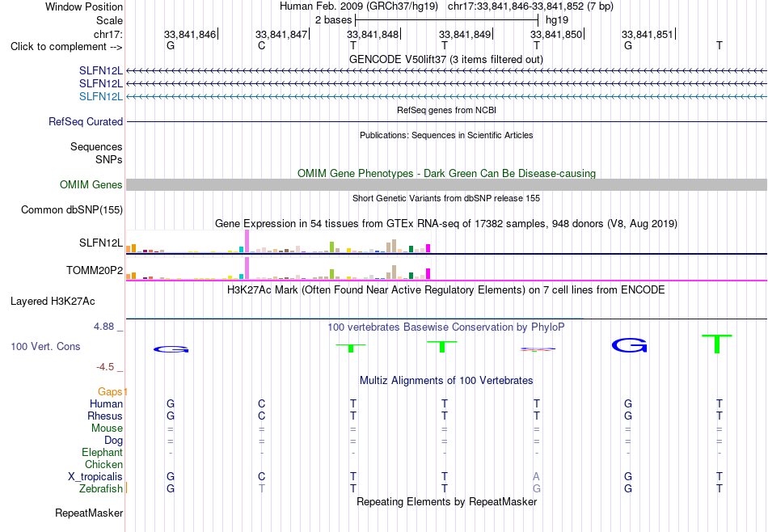Screen dimensions: 768x532
Task: Open 'Publications: Sequences in Scientific Articles' title
Action: 446,135
